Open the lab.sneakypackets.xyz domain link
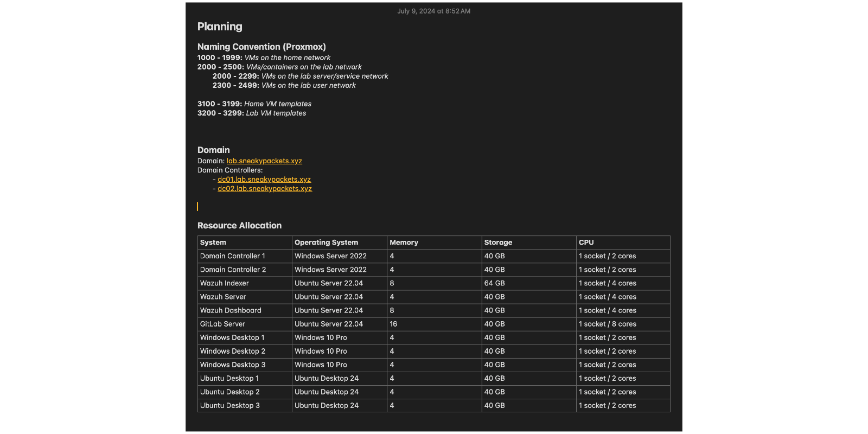The image size is (868, 434). (264, 161)
